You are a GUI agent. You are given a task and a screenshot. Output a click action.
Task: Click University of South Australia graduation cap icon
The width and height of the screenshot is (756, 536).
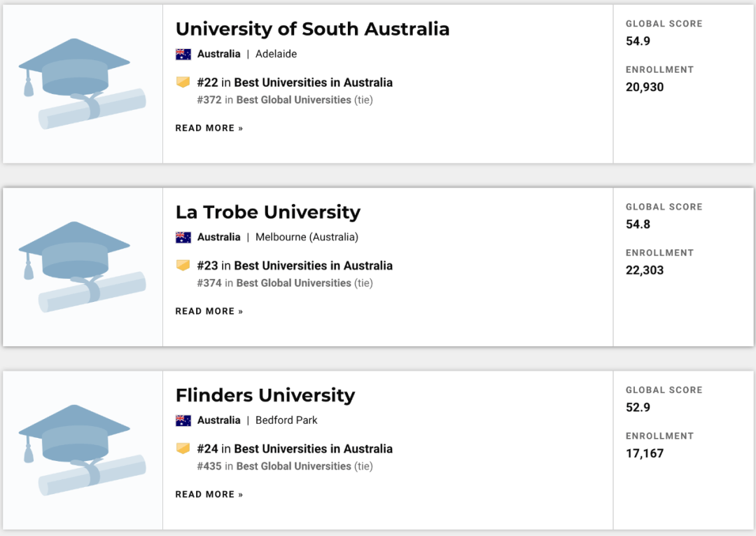[x=82, y=84]
